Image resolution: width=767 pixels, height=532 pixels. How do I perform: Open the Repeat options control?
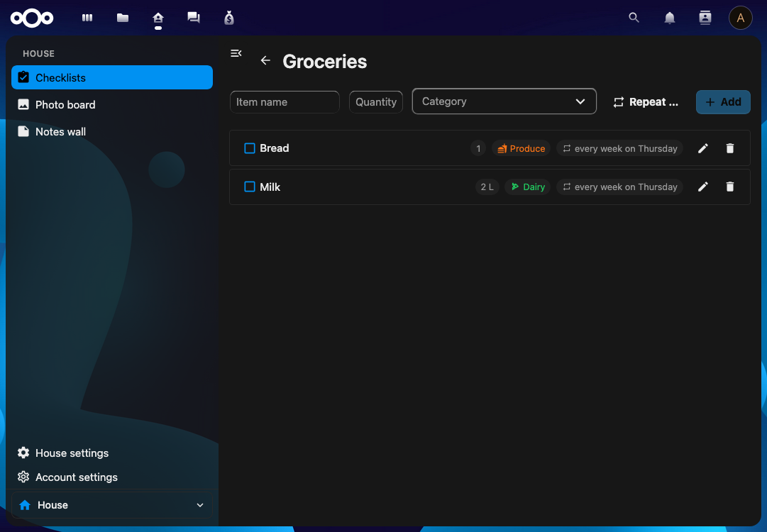[644, 101]
